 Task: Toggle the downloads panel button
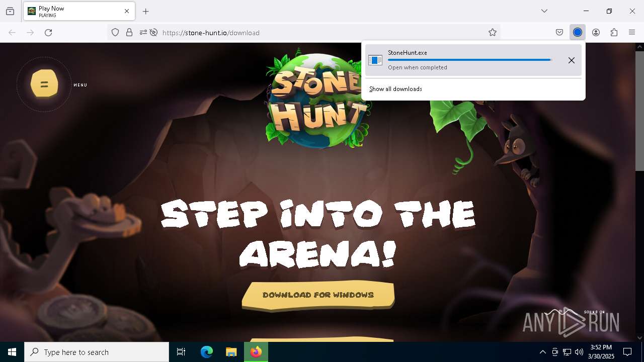click(x=578, y=33)
